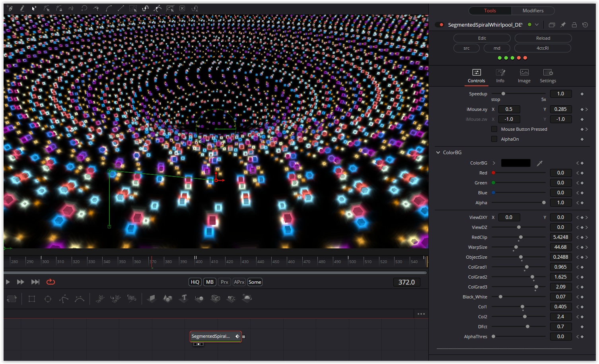This screenshot has width=599, height=364.
Task: Go to next keyframe arrow for ViewDZ
Action: tap(586, 227)
